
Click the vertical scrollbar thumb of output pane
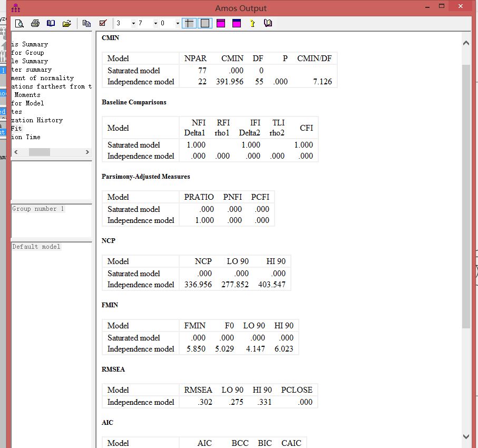[466, 197]
